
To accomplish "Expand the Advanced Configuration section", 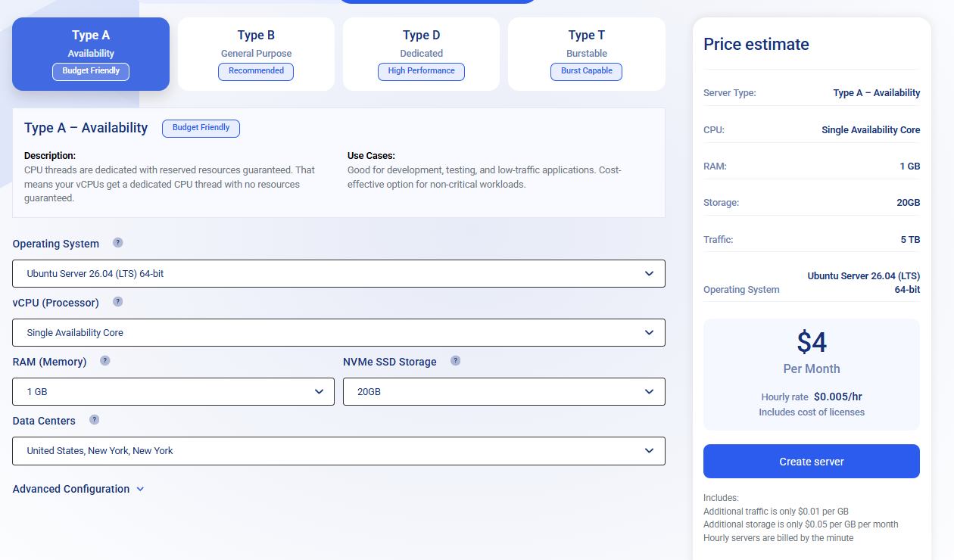I will (x=78, y=489).
